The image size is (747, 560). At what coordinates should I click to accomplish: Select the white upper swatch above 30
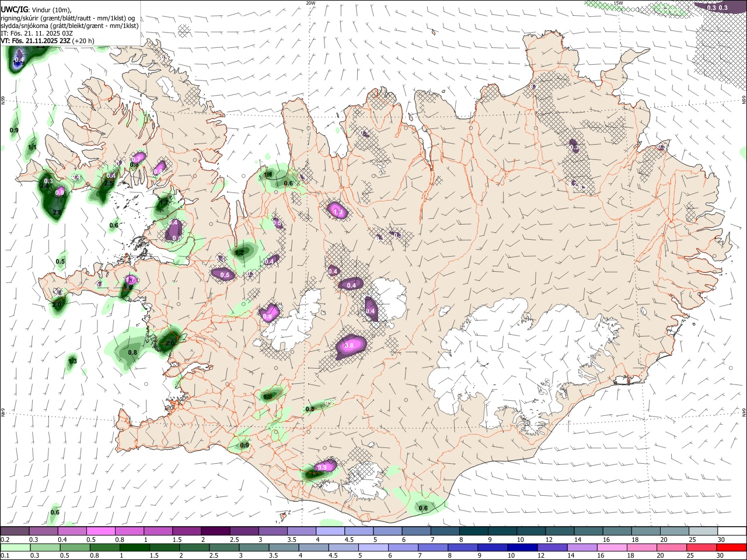pos(732,531)
